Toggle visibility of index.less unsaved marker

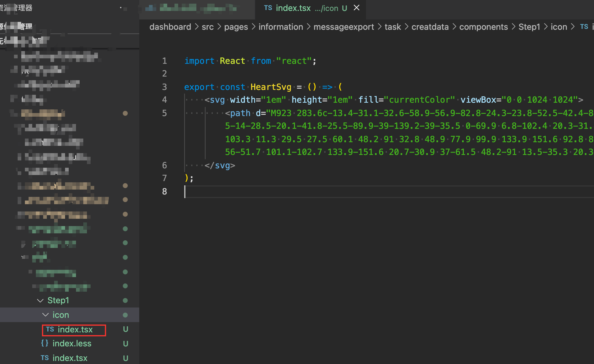coord(125,344)
